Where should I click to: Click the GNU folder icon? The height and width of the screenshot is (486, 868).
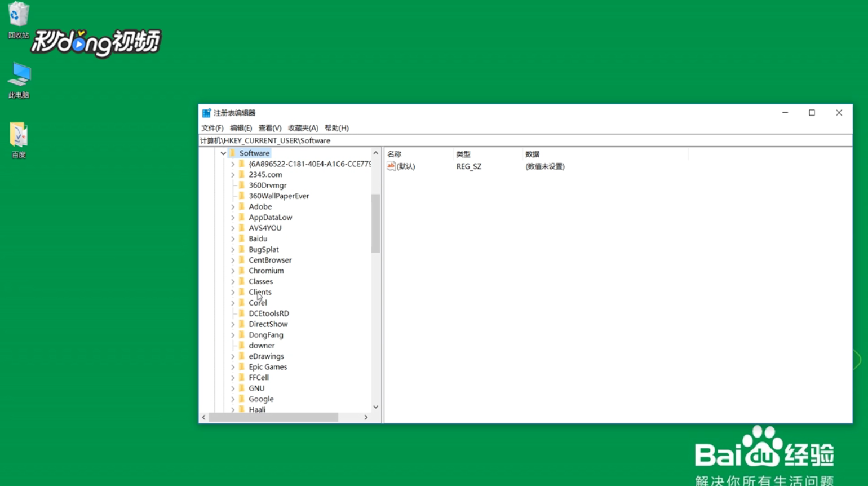click(x=242, y=388)
